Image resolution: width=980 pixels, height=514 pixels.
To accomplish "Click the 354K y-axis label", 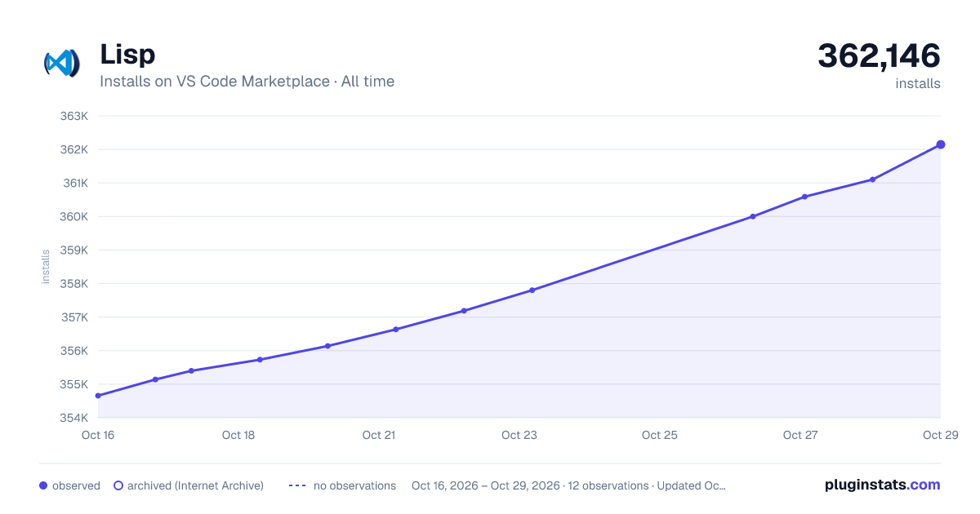I will (x=74, y=418).
